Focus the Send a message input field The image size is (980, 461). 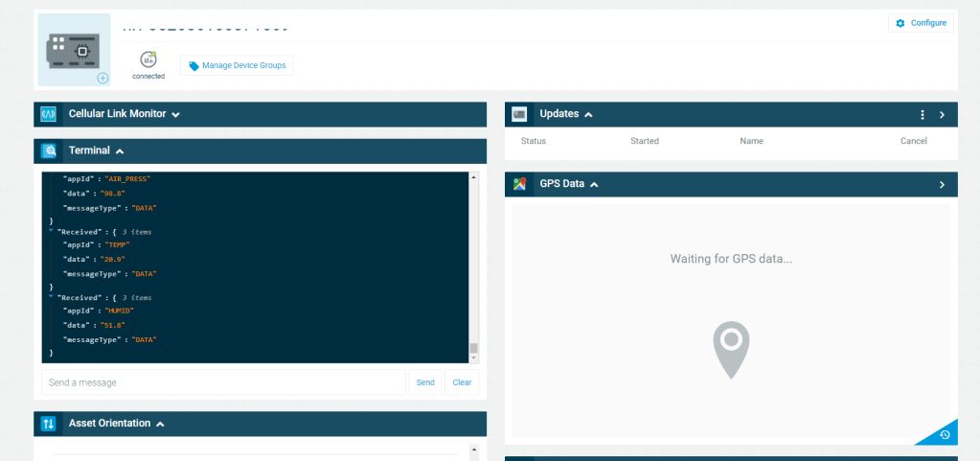point(223,382)
